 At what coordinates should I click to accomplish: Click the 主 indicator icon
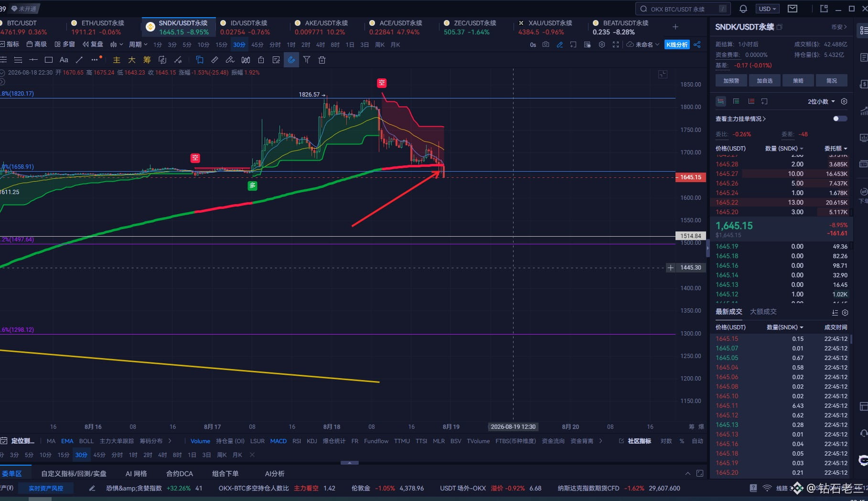pos(117,60)
